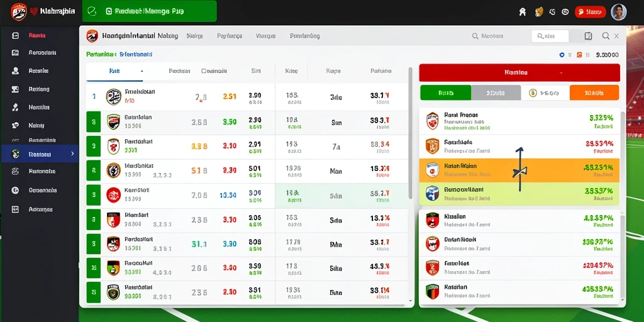Screen dimensions: 644x322
Task: Switch to the green top bar tab
Action: coord(150,11)
